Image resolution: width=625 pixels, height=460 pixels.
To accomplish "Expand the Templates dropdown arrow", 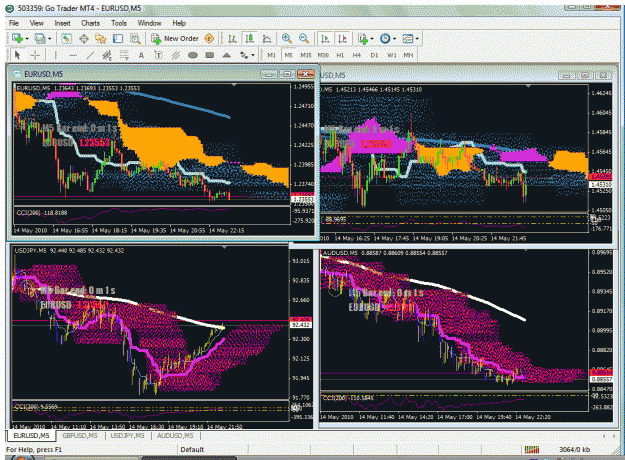I will [x=417, y=39].
